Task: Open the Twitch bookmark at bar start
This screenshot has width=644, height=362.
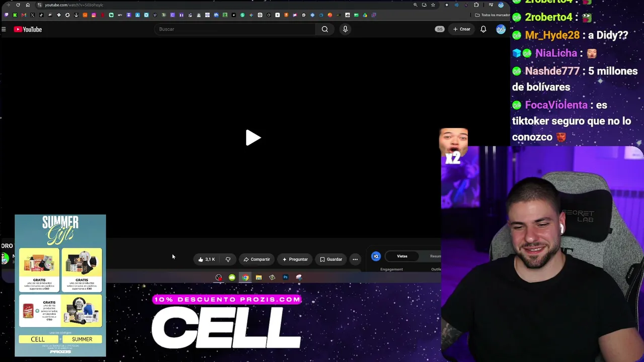Action: 6,15
